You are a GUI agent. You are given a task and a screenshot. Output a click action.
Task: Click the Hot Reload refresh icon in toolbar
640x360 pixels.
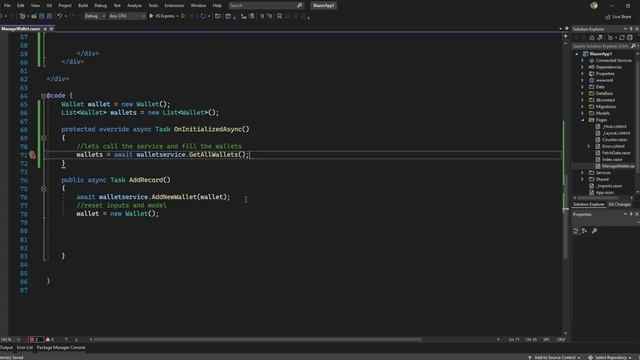pos(203,16)
